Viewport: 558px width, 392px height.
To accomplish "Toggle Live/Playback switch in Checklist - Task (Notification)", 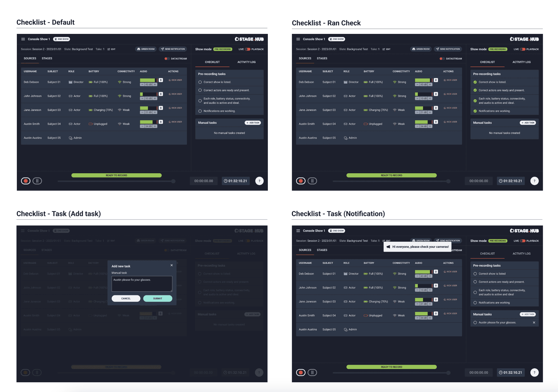I will coord(523,241).
